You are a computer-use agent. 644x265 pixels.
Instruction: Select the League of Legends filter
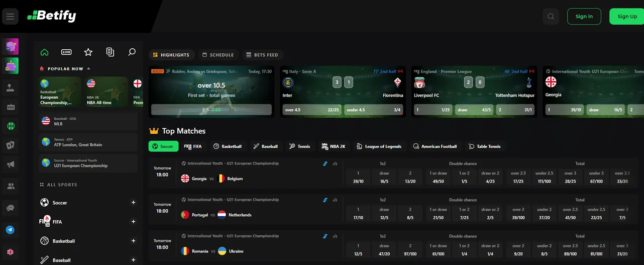point(379,146)
